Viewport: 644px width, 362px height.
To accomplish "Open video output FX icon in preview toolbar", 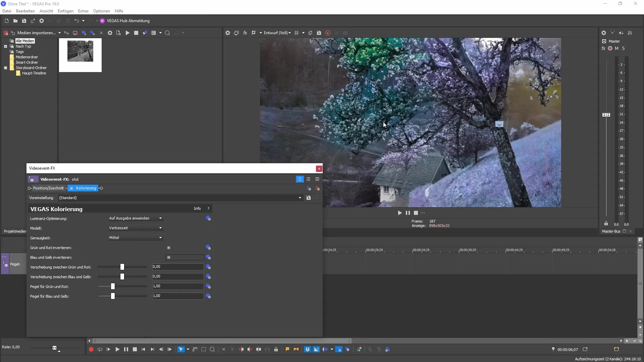I will pos(245,33).
